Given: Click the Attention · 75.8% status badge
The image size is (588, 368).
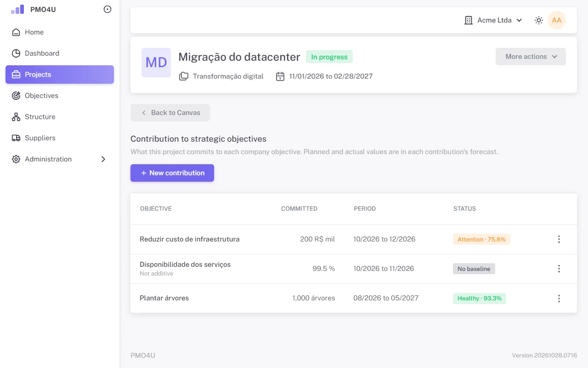Looking at the screenshot, I should tap(481, 239).
